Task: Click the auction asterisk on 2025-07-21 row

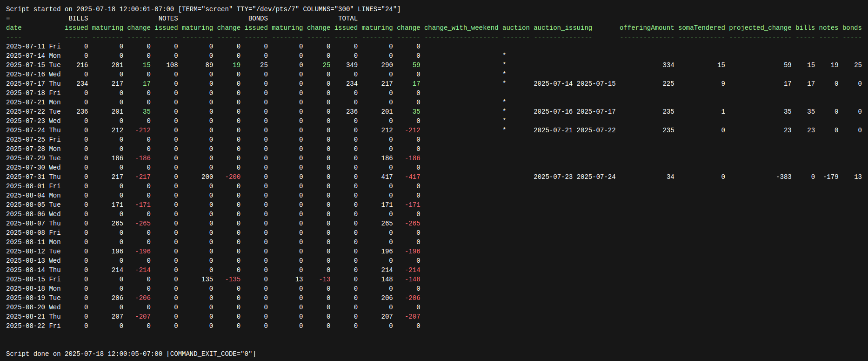Action: pyautogui.click(x=504, y=102)
